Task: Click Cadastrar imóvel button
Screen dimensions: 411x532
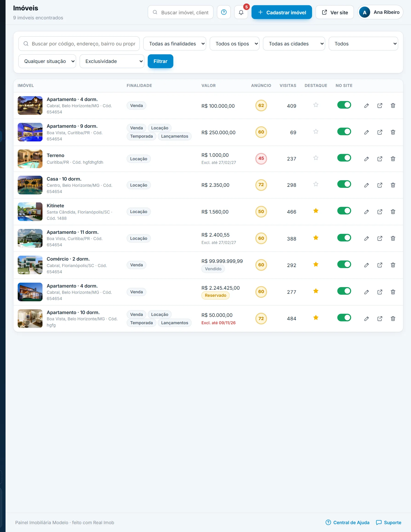Action: click(x=282, y=12)
